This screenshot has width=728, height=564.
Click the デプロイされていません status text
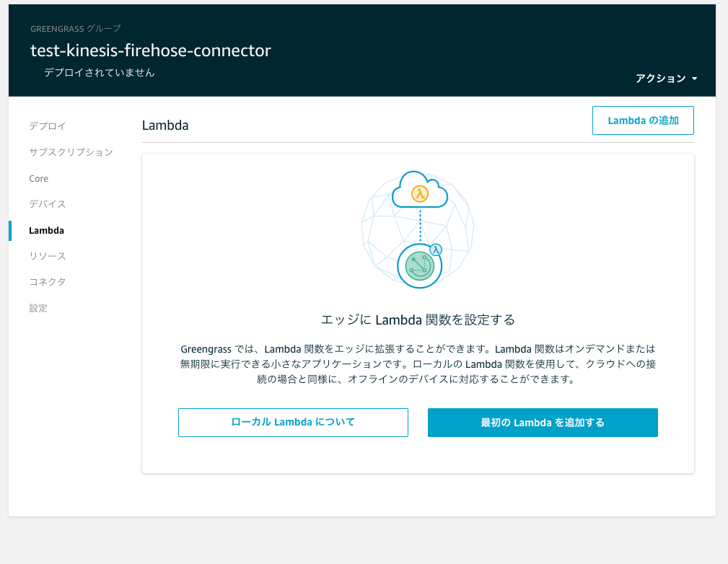pos(99,73)
